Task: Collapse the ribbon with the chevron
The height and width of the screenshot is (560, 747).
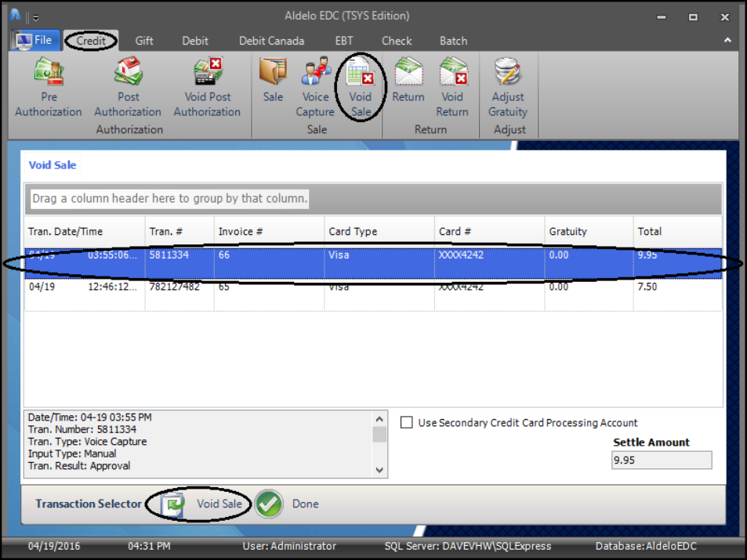Action: click(x=727, y=41)
